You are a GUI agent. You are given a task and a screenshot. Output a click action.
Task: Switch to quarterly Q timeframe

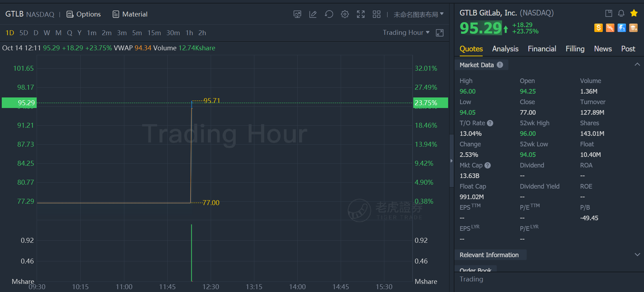tap(70, 33)
